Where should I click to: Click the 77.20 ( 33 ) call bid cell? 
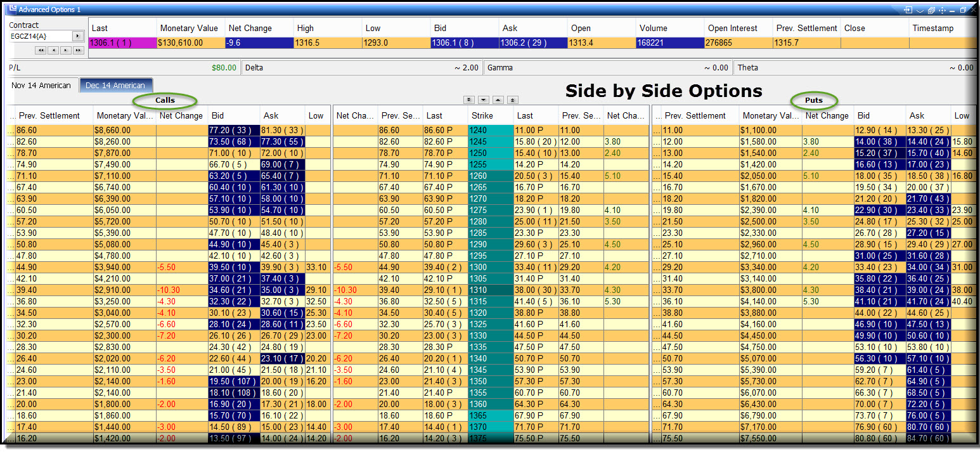point(234,130)
